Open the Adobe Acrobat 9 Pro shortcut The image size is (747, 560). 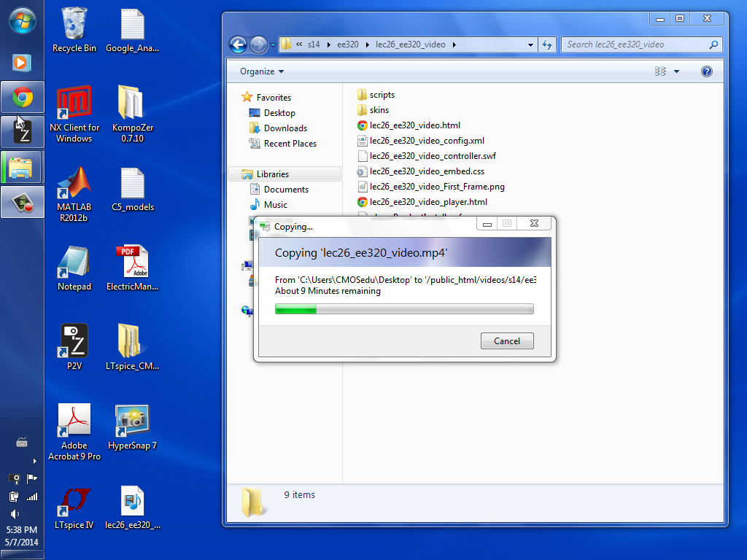tap(74, 422)
